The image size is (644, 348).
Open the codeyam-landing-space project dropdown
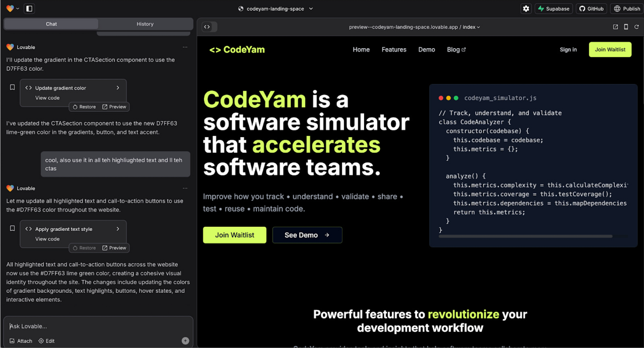pyautogui.click(x=276, y=8)
